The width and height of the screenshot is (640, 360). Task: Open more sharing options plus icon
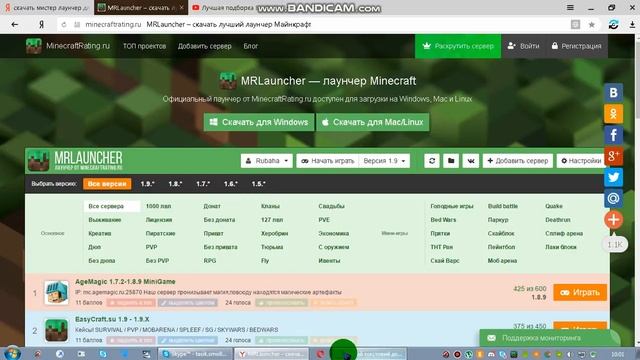(613, 220)
